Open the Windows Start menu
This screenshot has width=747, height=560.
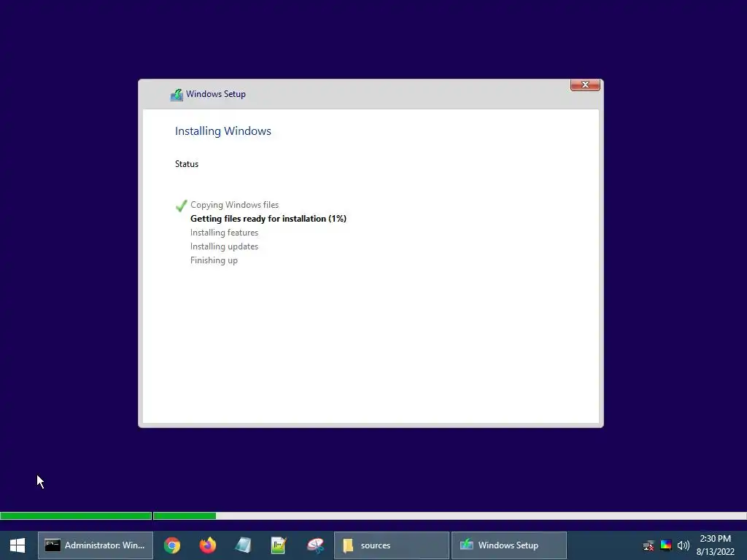point(18,545)
